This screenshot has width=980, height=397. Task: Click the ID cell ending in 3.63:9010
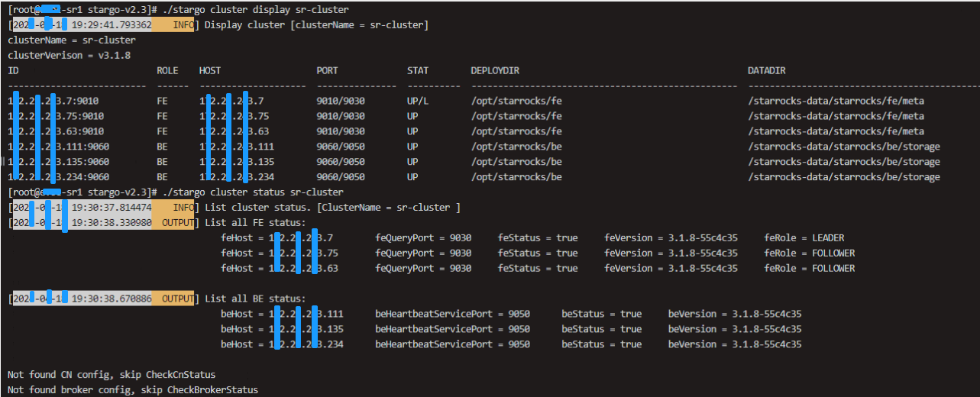click(x=56, y=131)
